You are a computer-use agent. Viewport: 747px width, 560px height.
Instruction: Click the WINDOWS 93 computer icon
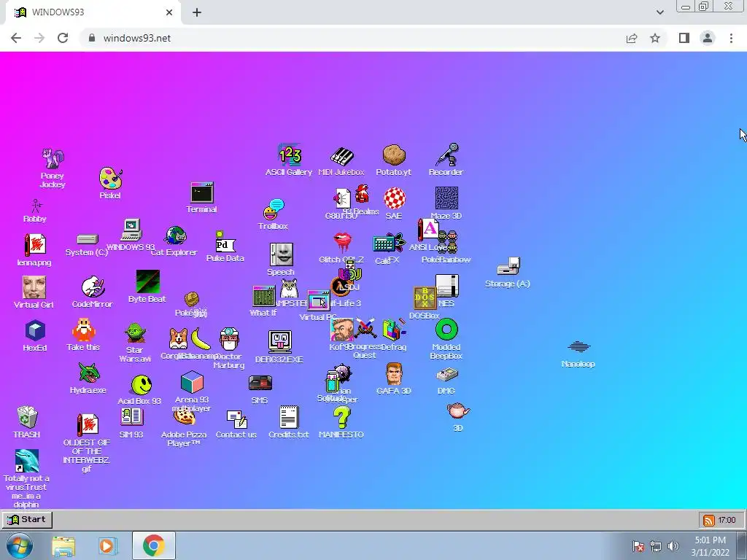[131, 230]
